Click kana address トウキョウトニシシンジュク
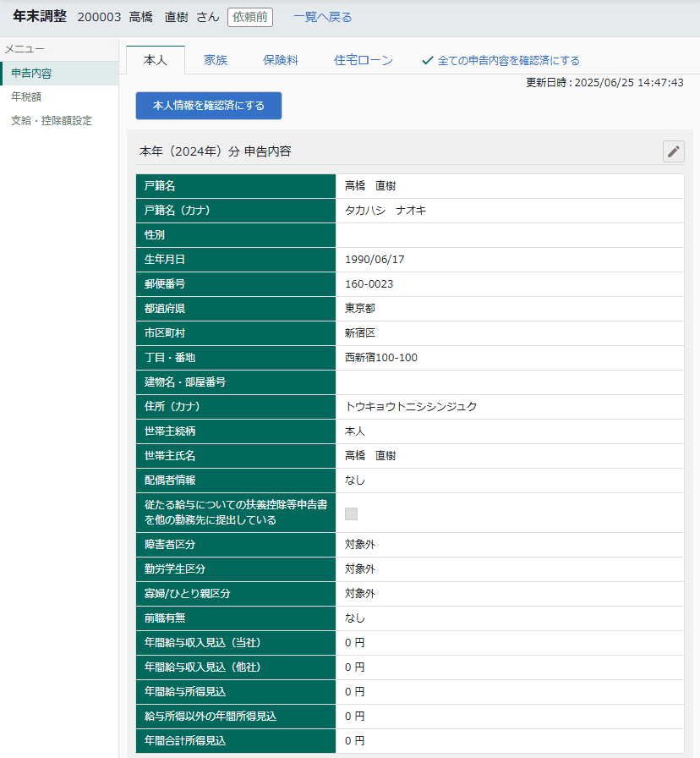Screen dimensions: 700x758 point(411,407)
